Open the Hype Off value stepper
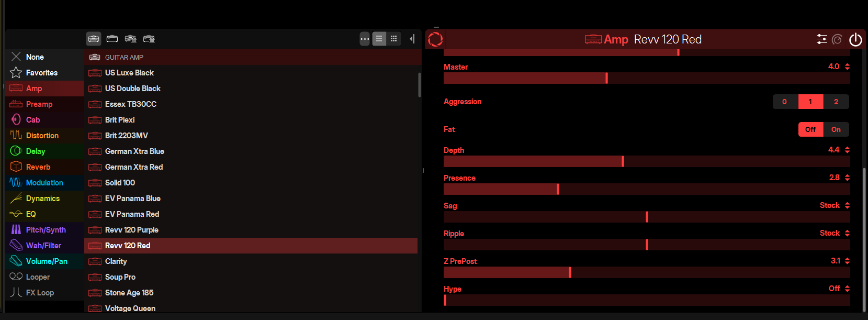 pos(847,289)
